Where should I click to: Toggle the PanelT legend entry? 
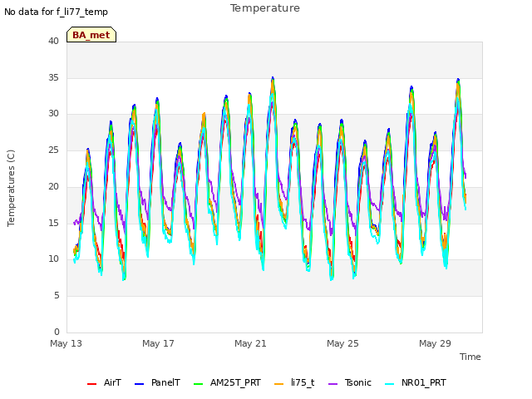(157, 383)
